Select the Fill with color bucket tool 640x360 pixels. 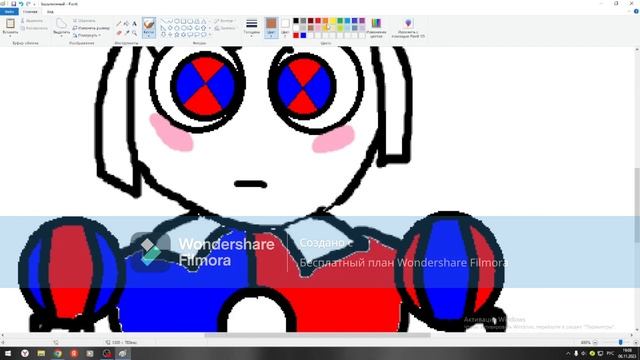pos(127,24)
